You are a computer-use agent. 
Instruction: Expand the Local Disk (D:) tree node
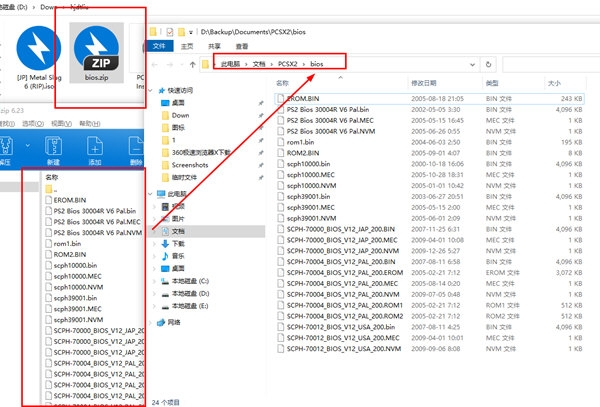coord(154,293)
